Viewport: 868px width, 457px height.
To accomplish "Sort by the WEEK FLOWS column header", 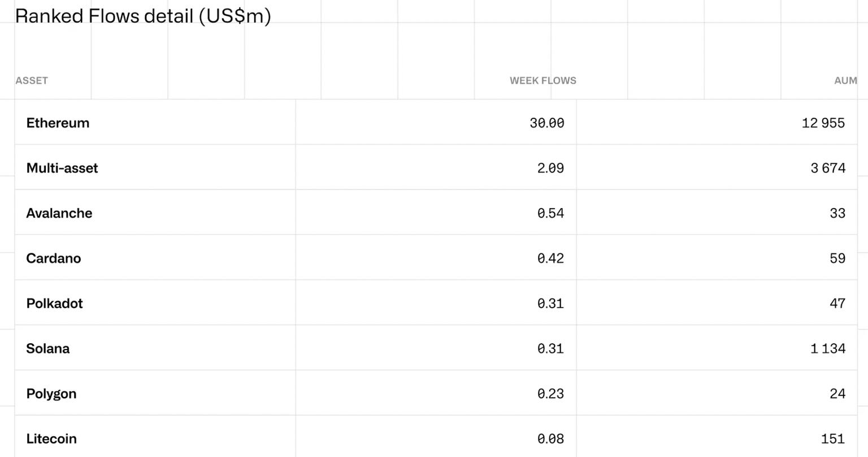I will pyautogui.click(x=542, y=80).
